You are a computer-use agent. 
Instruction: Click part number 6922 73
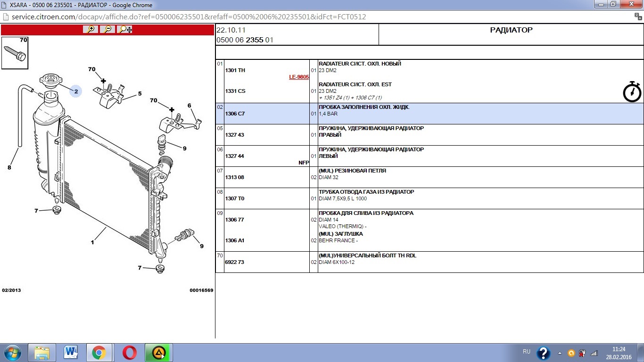[234, 262]
